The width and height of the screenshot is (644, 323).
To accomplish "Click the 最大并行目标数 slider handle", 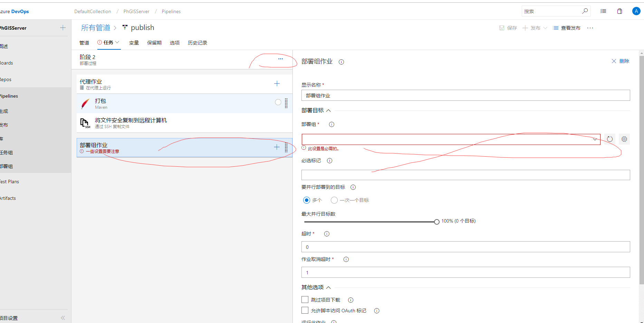I will point(437,222).
